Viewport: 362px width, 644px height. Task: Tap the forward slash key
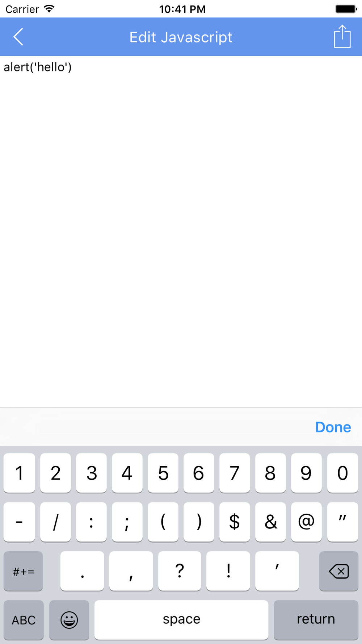[x=55, y=522]
